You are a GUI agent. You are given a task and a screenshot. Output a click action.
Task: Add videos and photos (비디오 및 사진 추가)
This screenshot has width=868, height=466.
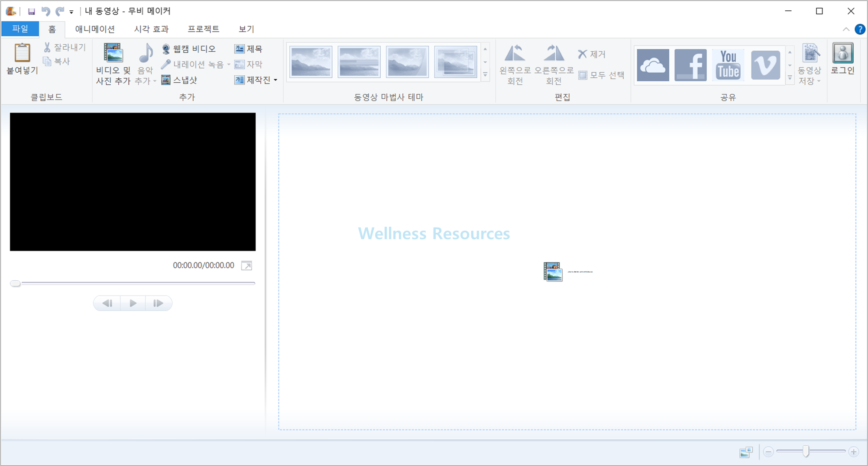113,64
